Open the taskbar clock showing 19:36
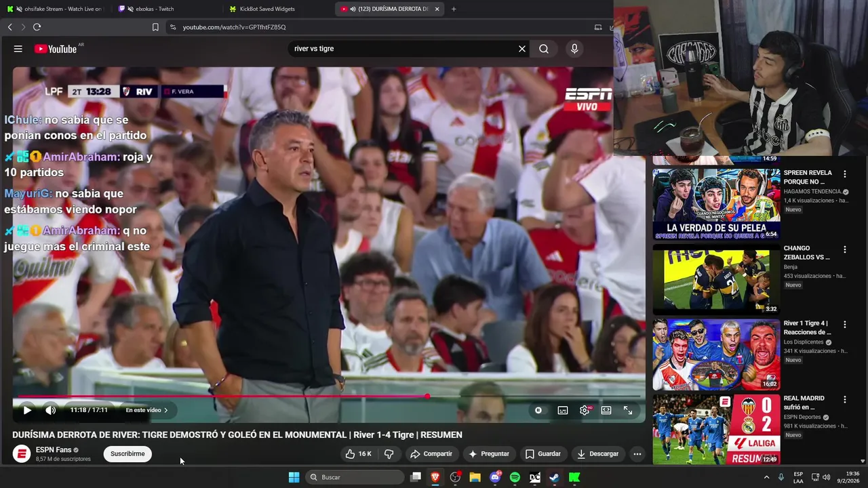The width and height of the screenshot is (868, 488). (x=848, y=477)
